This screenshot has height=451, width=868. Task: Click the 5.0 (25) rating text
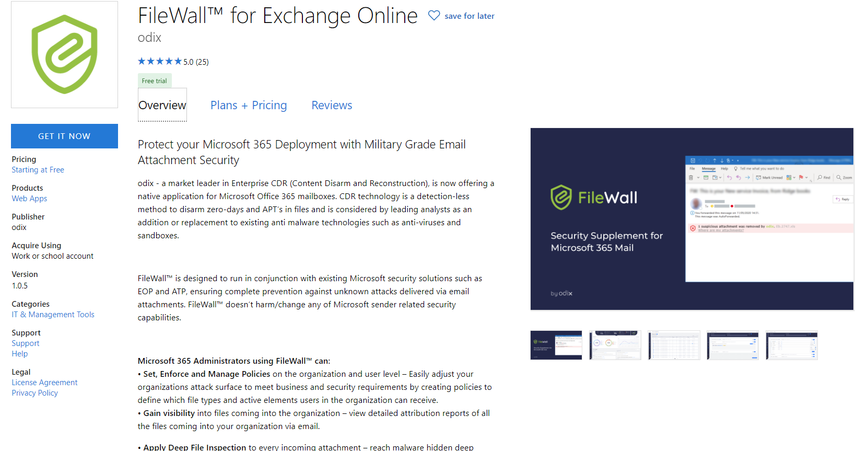(x=196, y=62)
